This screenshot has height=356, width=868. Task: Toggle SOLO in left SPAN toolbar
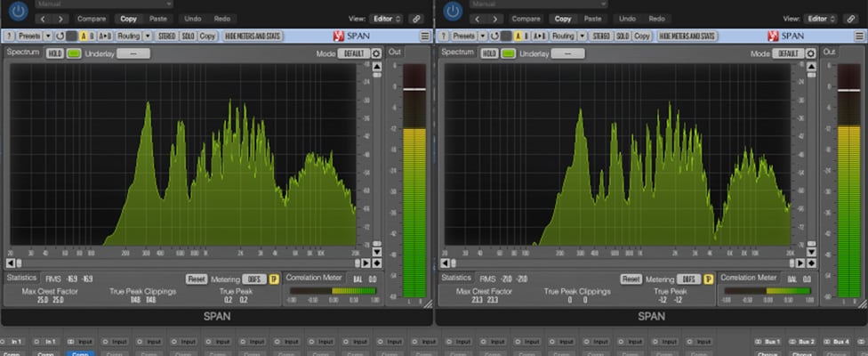coord(189,36)
